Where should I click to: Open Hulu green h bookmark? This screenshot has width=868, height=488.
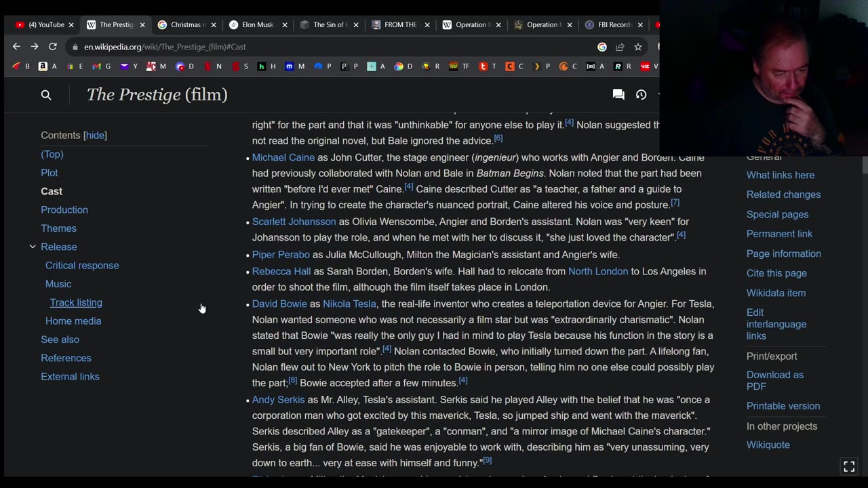click(x=267, y=66)
